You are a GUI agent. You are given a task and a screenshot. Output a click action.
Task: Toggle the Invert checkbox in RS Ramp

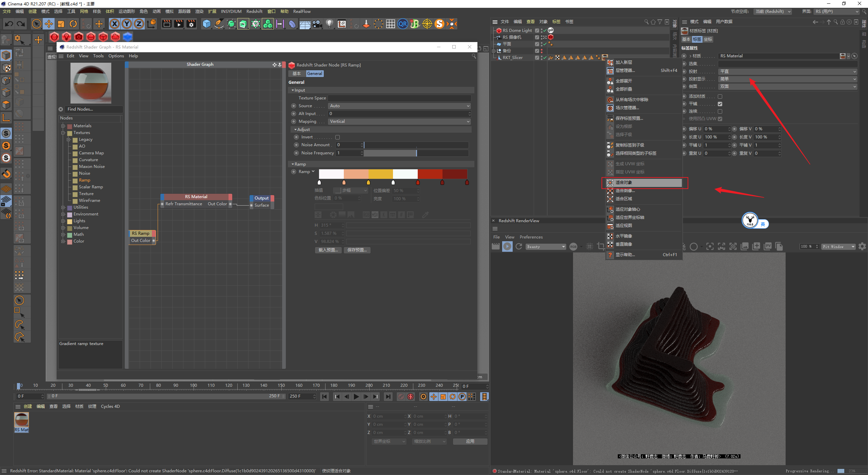[x=337, y=136]
